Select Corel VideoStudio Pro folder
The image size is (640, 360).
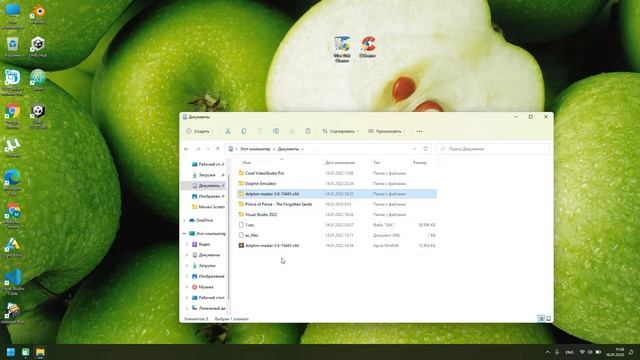click(x=337, y=173)
